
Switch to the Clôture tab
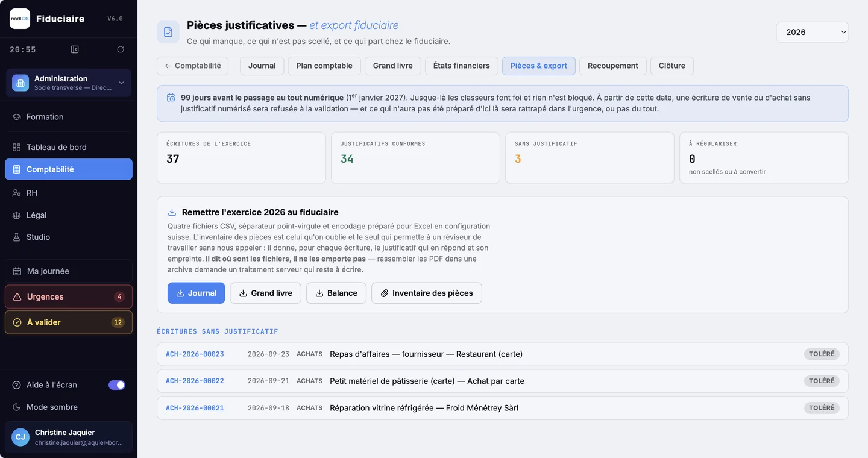pyautogui.click(x=672, y=66)
